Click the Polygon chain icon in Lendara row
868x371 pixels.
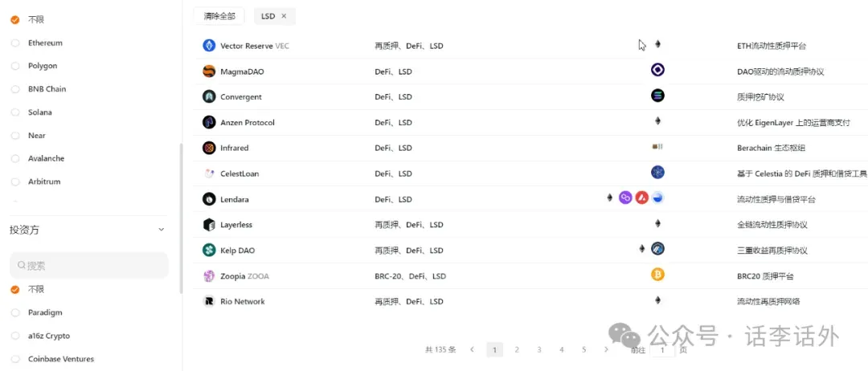coord(625,198)
